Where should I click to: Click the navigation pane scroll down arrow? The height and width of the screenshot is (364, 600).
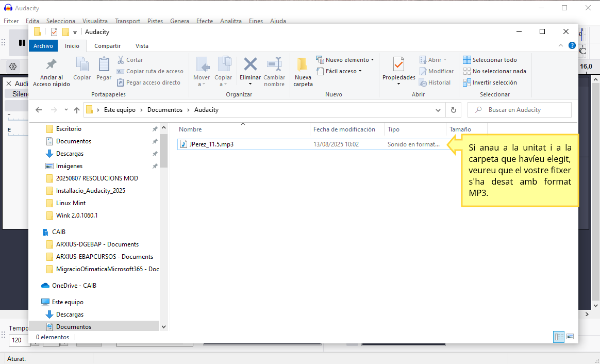(x=164, y=327)
